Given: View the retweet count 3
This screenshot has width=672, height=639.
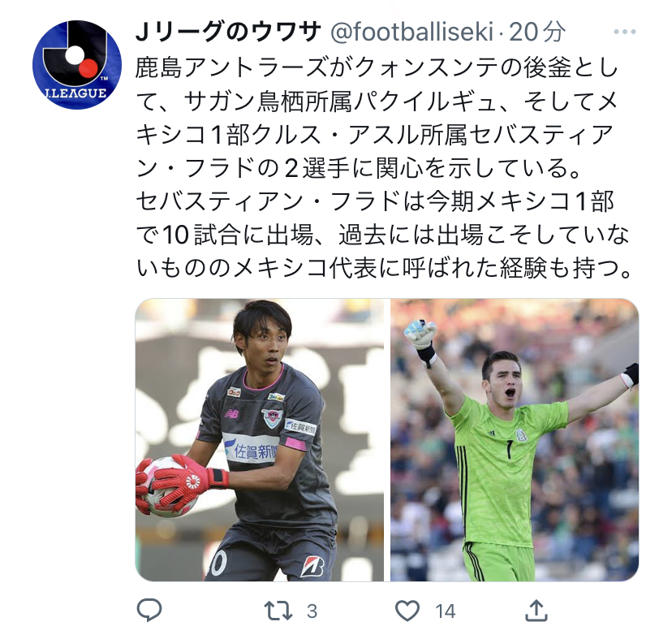Looking at the screenshot, I should pyautogui.click(x=312, y=611).
